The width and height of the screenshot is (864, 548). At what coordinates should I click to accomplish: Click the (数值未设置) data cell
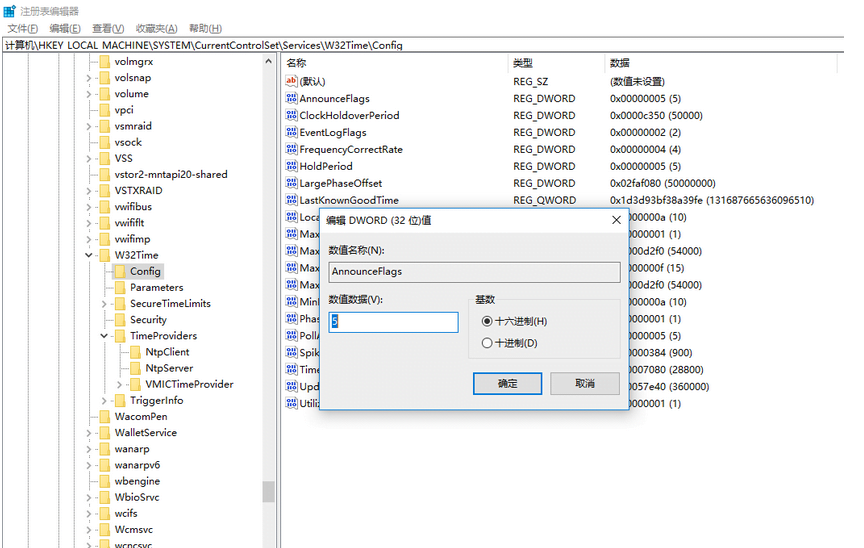(637, 82)
